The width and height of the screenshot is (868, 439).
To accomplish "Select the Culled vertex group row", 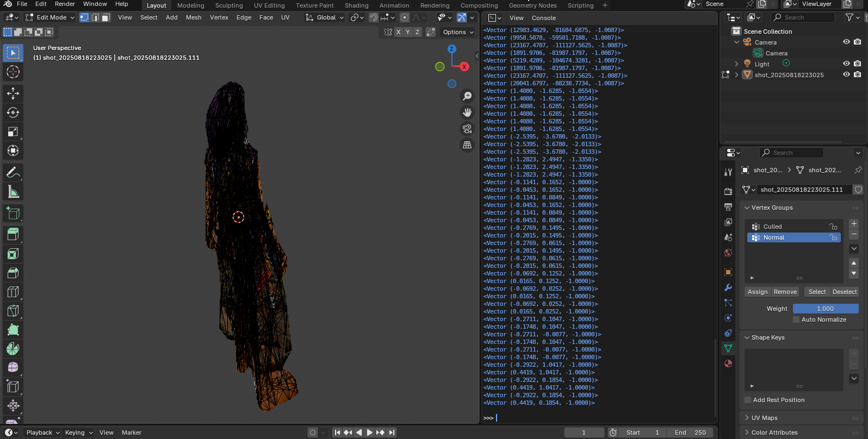I will point(793,227).
